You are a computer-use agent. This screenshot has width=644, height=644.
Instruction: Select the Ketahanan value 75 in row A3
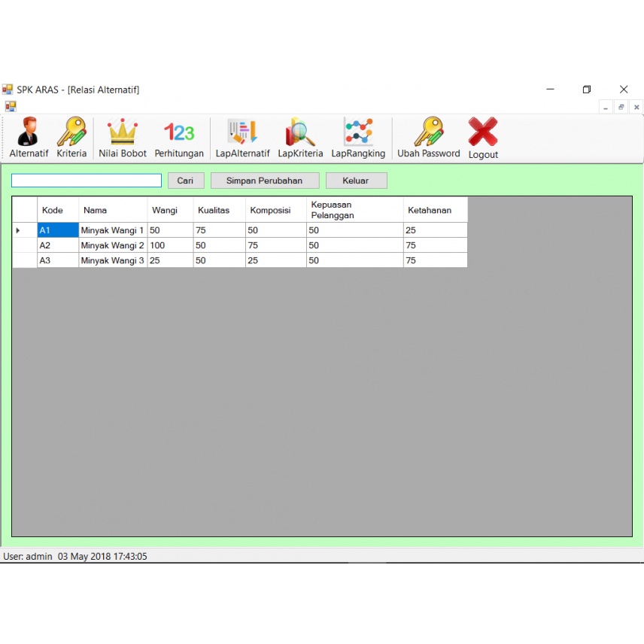click(436, 260)
